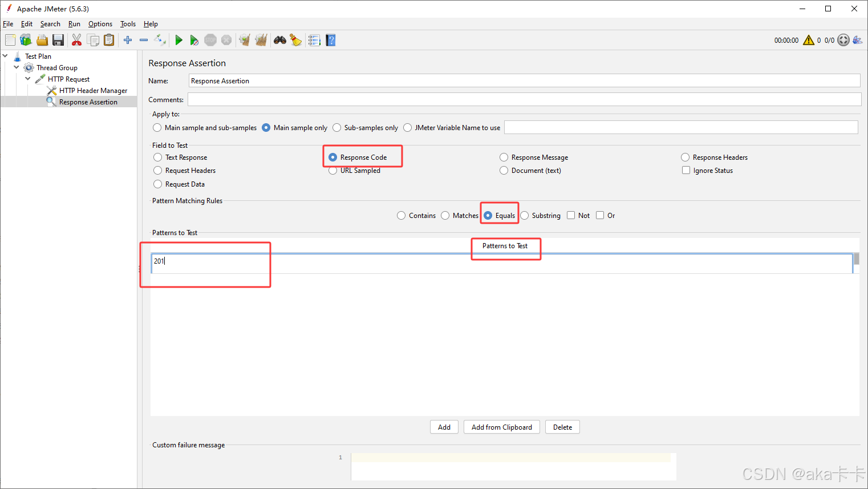Start the test with green play icon
Viewport: 868px width, 489px height.
coord(179,40)
